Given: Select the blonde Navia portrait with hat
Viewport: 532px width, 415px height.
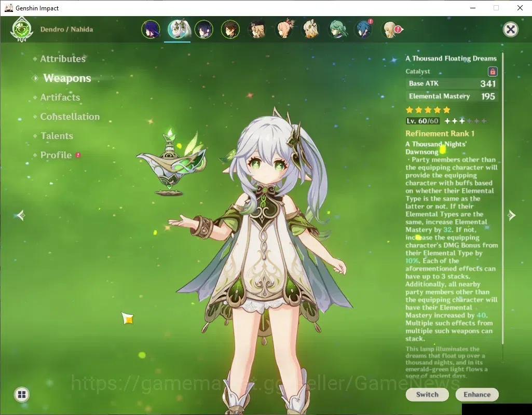Looking at the screenshot, I should point(257,30).
